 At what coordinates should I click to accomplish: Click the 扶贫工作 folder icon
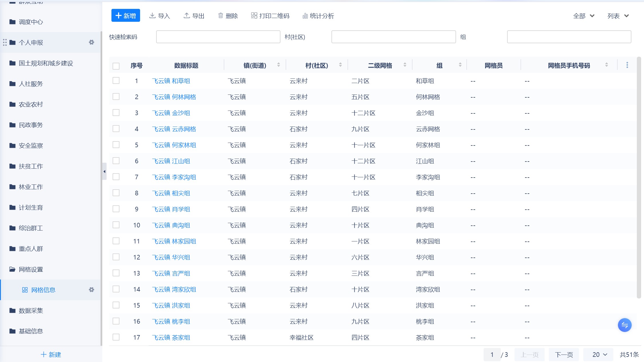(12, 166)
